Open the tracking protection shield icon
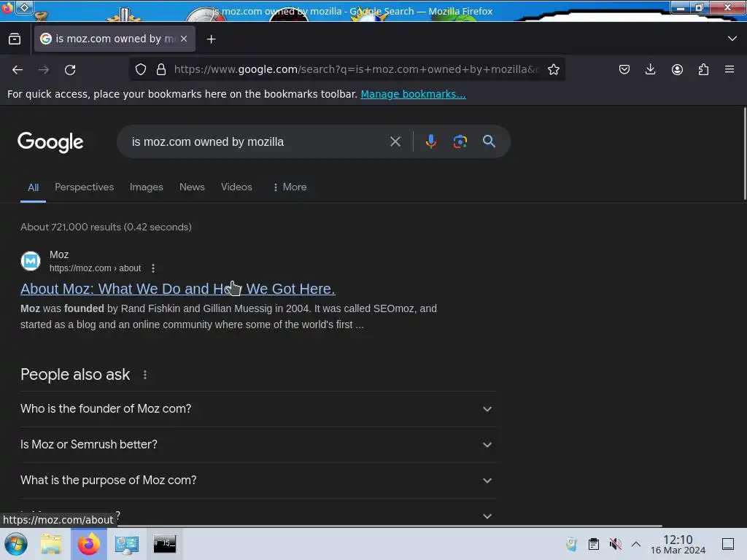 [x=141, y=69]
